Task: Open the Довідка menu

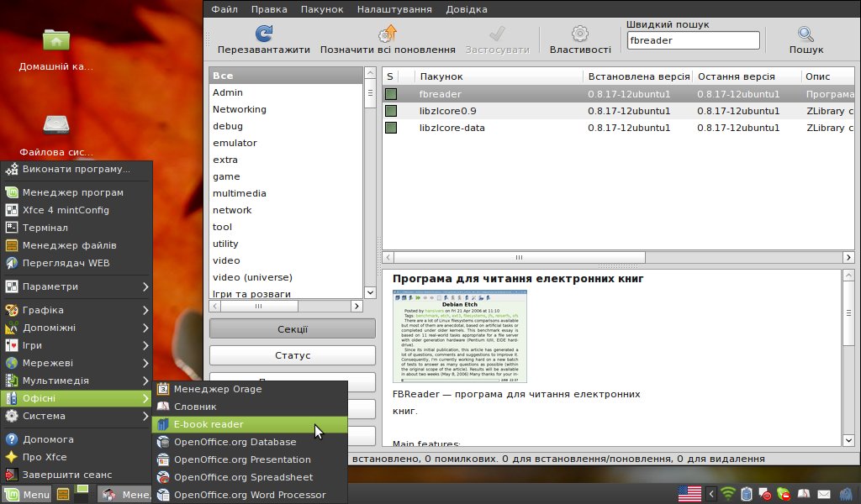Action: (467, 9)
